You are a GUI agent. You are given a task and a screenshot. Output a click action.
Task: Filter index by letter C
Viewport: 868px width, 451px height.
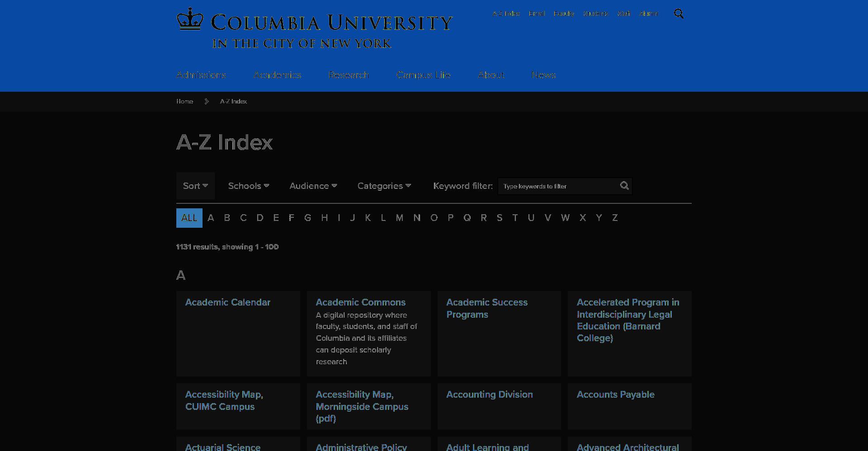[243, 218]
